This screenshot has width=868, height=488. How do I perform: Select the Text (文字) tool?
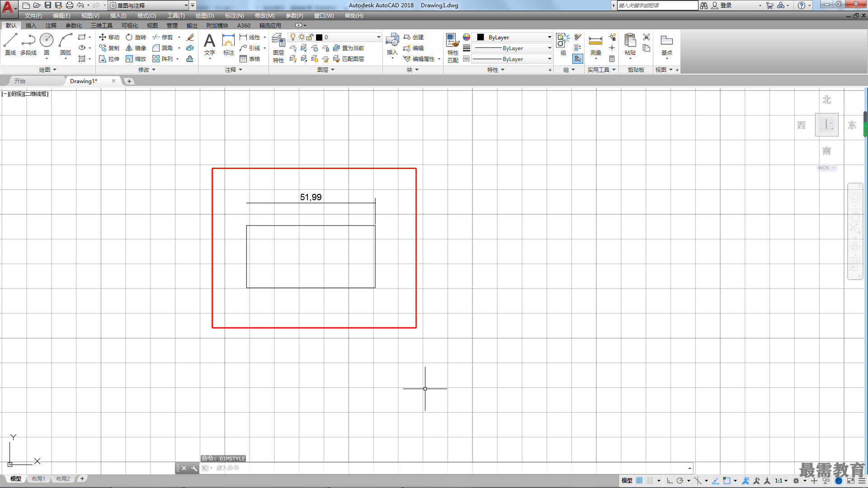[x=209, y=44]
